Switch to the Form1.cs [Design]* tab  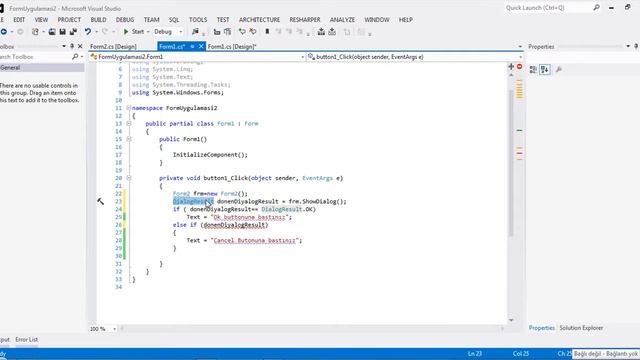pos(232,47)
